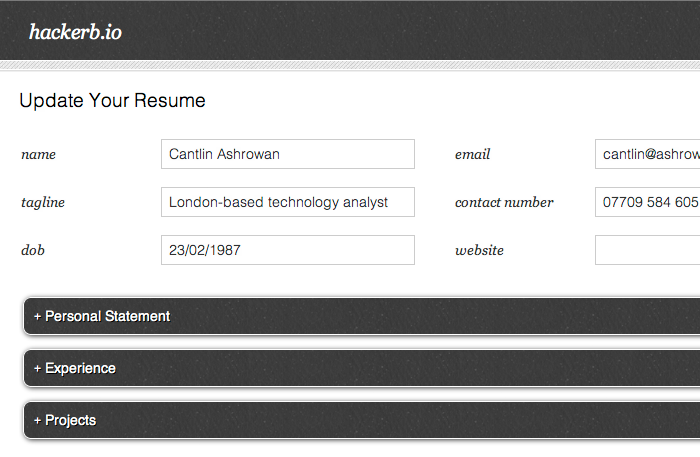Image resolution: width=700 pixels, height=457 pixels.
Task: Click the empty website field
Action: [x=647, y=250]
